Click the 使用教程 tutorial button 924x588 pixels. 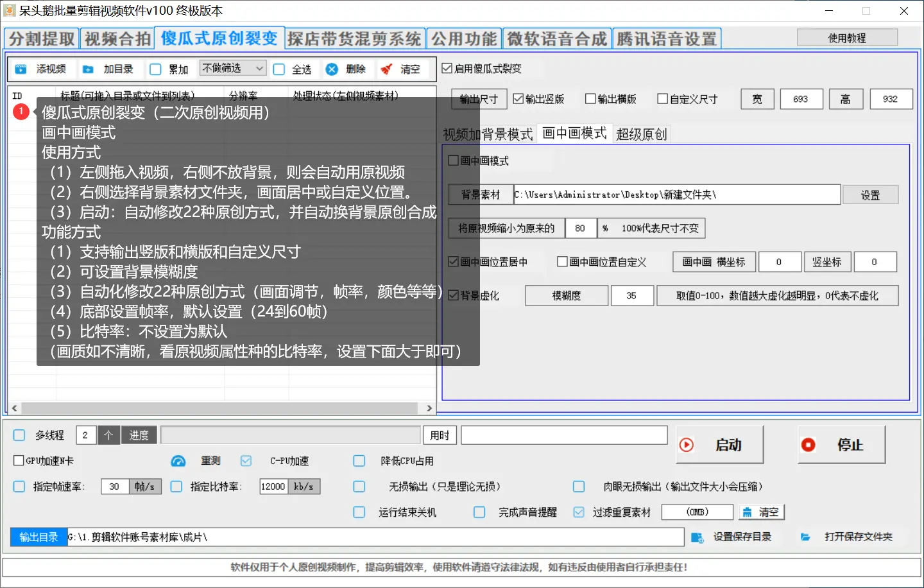[848, 37]
